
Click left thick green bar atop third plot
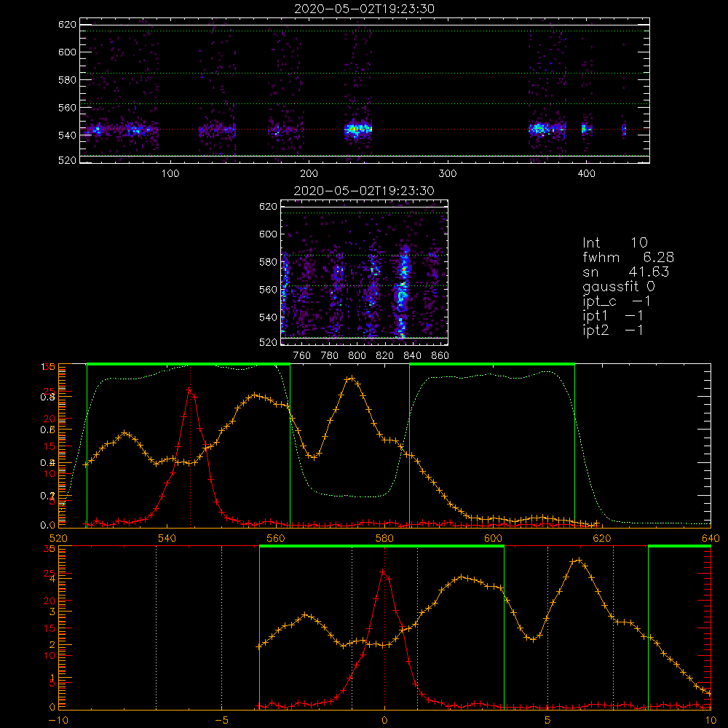tap(189, 365)
